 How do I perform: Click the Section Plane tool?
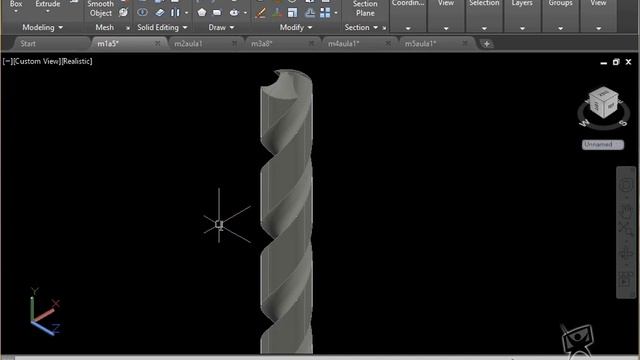[365, 9]
